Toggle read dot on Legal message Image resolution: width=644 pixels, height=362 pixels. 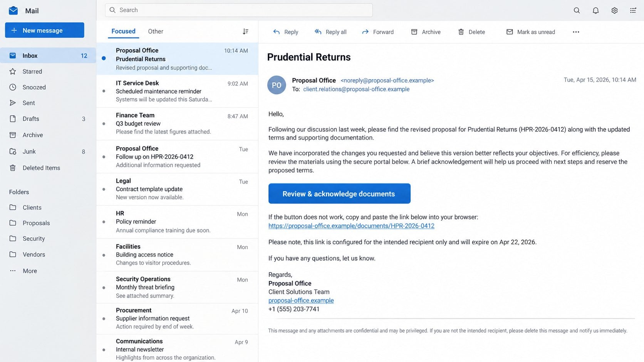point(104,189)
